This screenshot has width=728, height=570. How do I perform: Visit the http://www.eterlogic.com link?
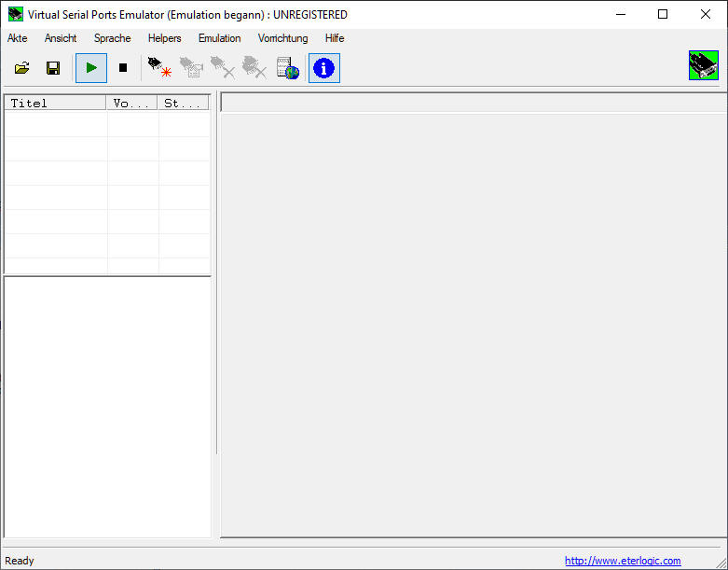[x=623, y=561]
